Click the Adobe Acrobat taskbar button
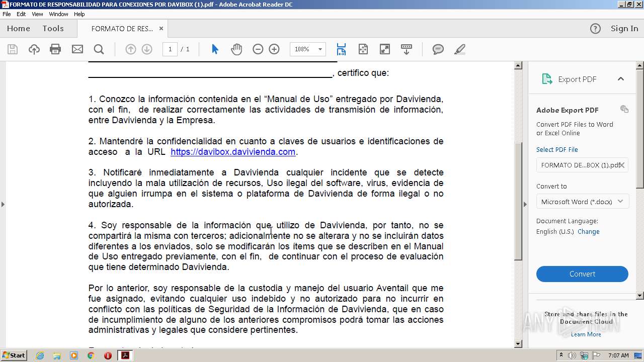This screenshot has width=644, height=362. 125,355
